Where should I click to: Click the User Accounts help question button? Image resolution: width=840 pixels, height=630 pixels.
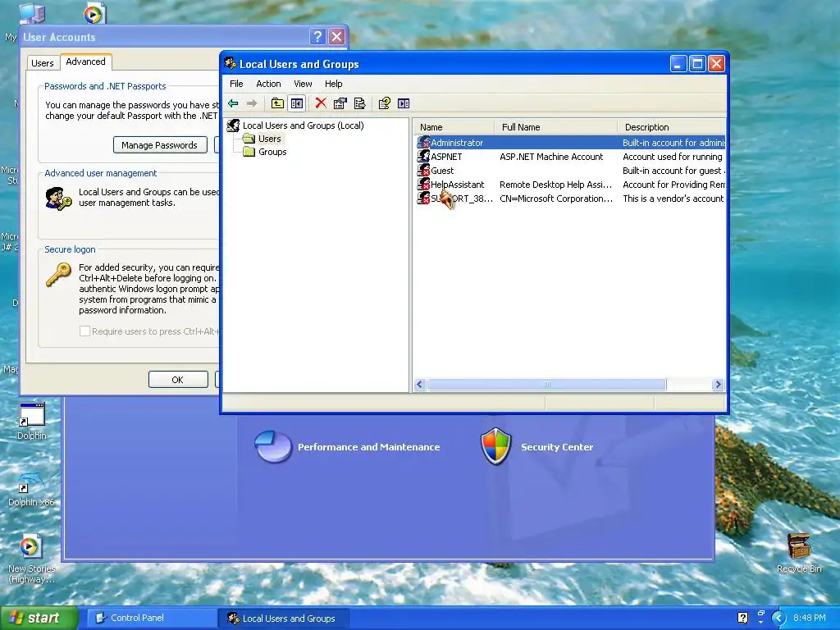[x=317, y=36]
